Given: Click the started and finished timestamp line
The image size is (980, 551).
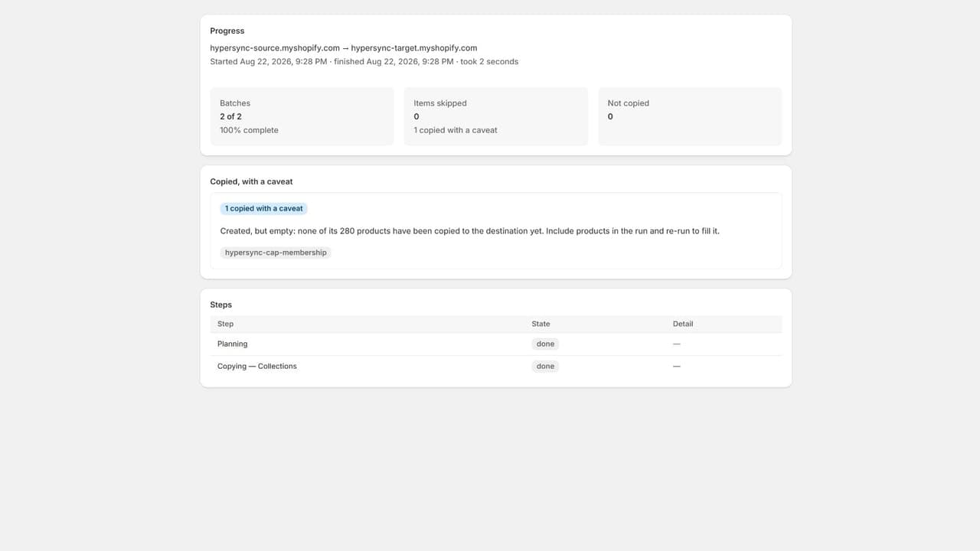Looking at the screenshot, I should coord(364,61).
